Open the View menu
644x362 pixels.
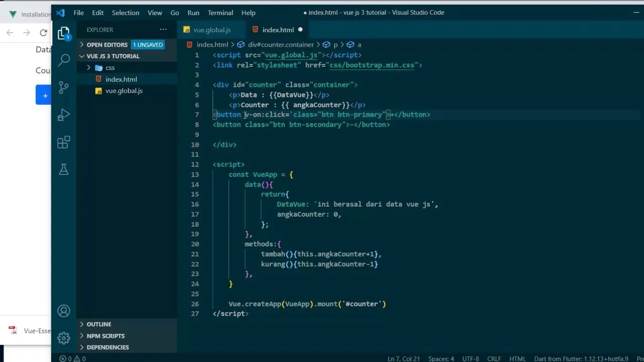pyautogui.click(x=155, y=13)
